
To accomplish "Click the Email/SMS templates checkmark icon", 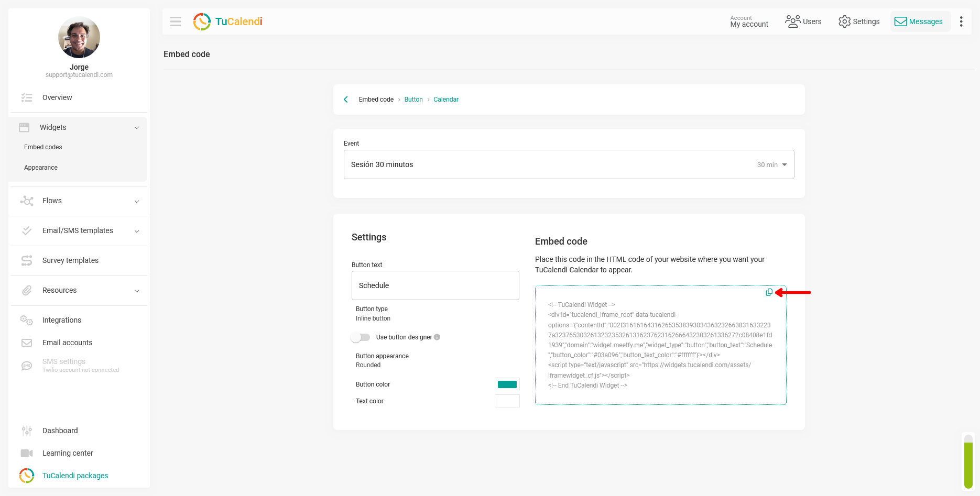I will pyautogui.click(x=27, y=230).
